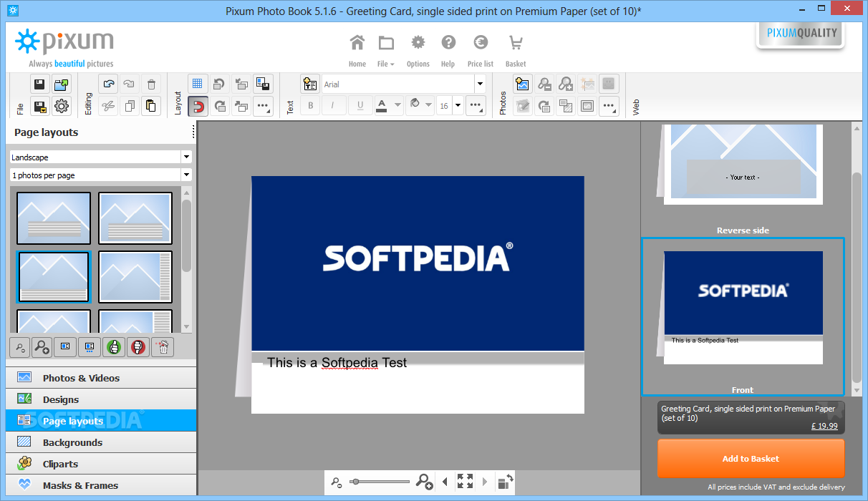Click the green thumbs up favourite icon
The width and height of the screenshot is (868, 501).
click(x=112, y=347)
